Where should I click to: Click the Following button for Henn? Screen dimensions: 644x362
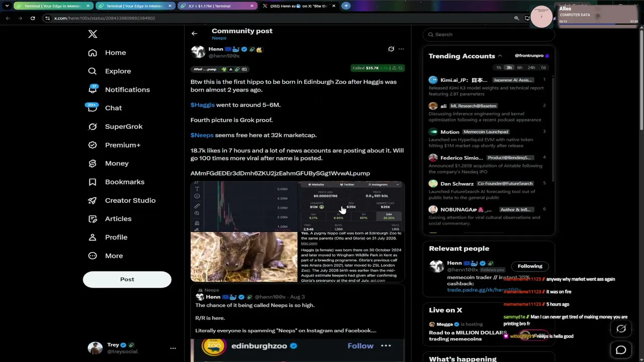point(530,266)
